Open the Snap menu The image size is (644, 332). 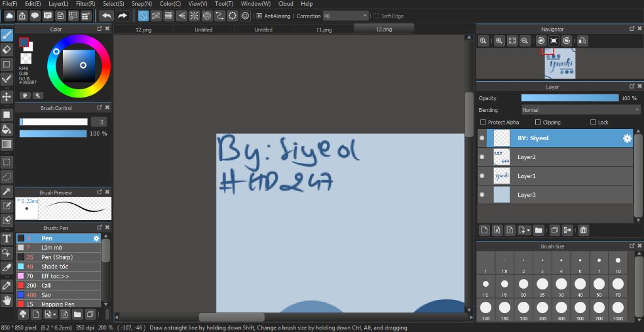pyautogui.click(x=142, y=4)
